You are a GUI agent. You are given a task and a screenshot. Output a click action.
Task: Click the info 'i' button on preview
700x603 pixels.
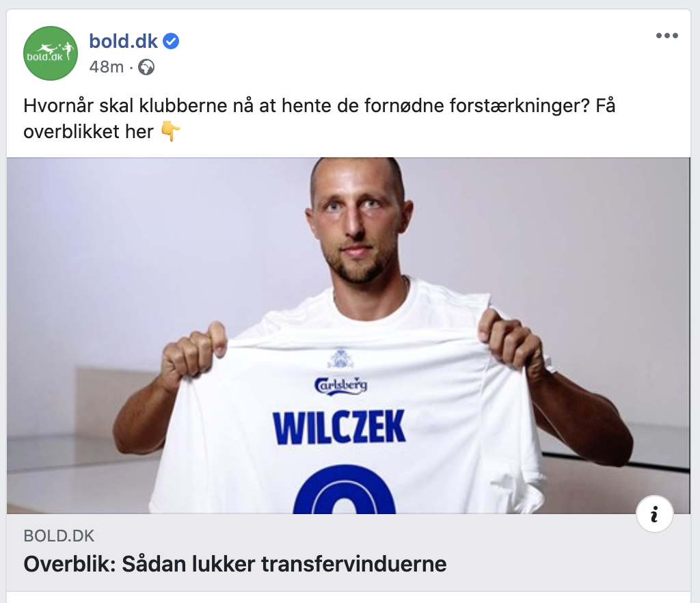point(654,513)
